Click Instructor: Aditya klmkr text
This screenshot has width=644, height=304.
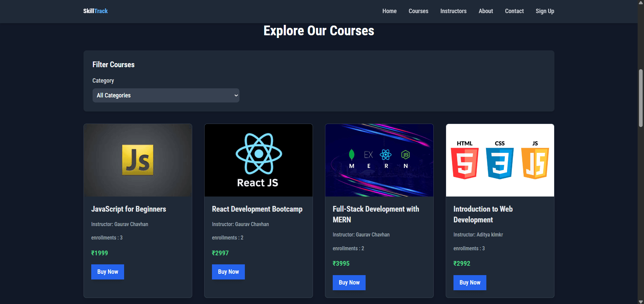[478, 234]
